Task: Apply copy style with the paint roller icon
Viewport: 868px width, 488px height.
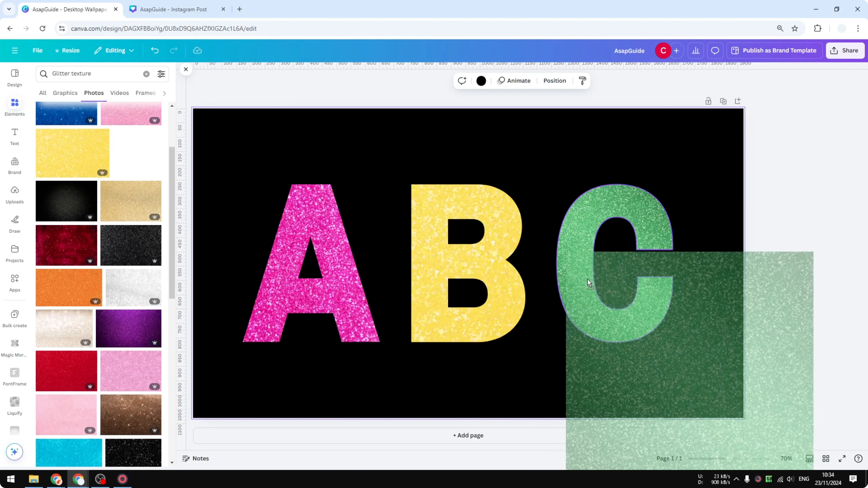Action: coord(583,80)
